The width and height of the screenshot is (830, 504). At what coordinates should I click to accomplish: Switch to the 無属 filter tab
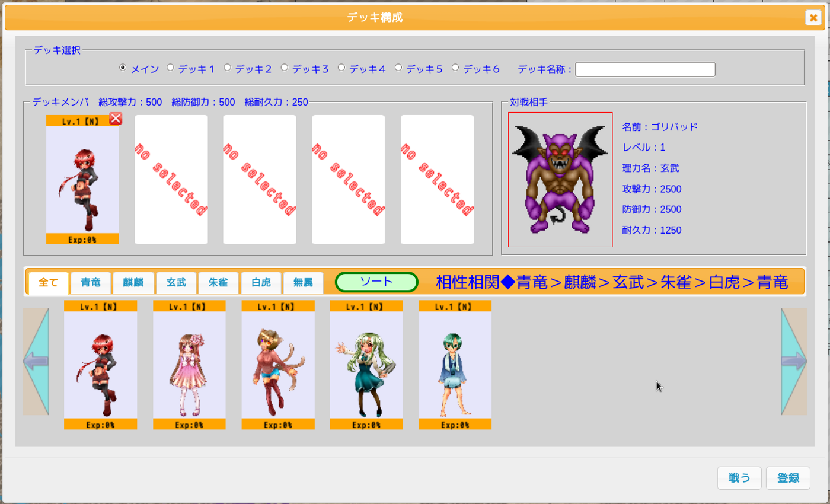[304, 283]
